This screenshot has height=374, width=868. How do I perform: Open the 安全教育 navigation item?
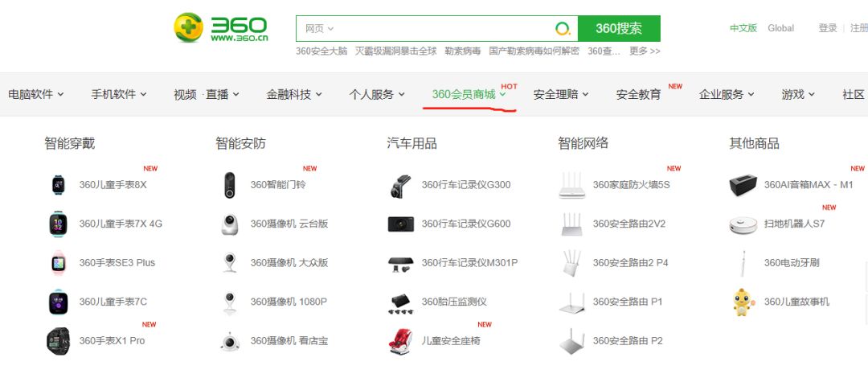[x=638, y=94]
